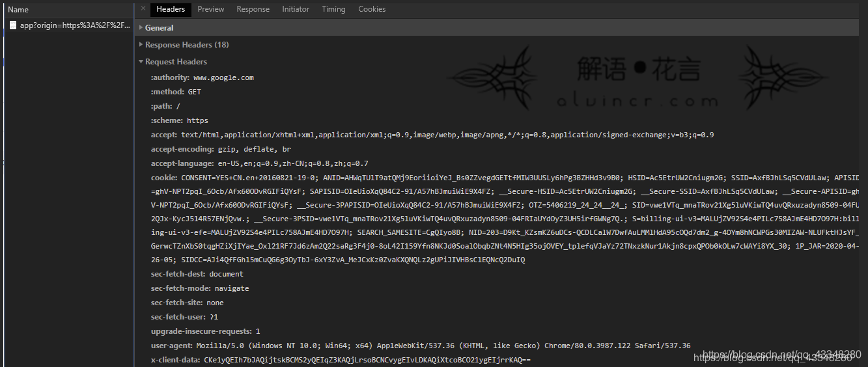Click the :scheme https row

(180, 120)
